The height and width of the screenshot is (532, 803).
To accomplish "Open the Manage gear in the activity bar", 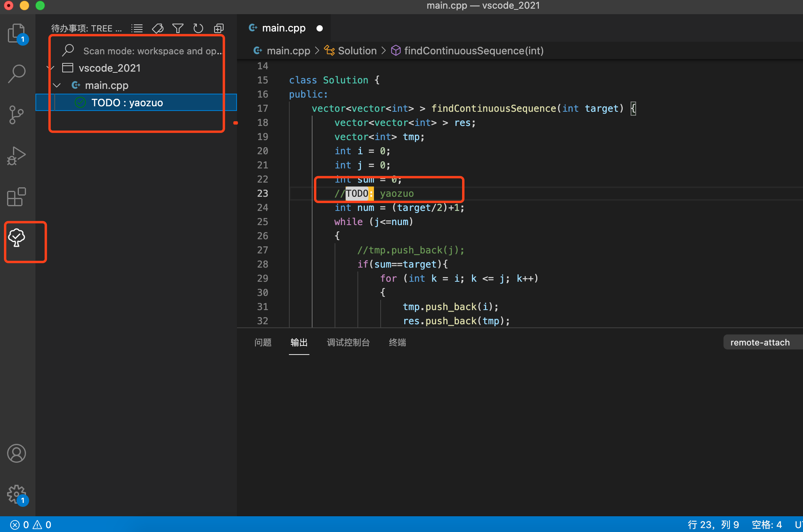I will (17, 494).
